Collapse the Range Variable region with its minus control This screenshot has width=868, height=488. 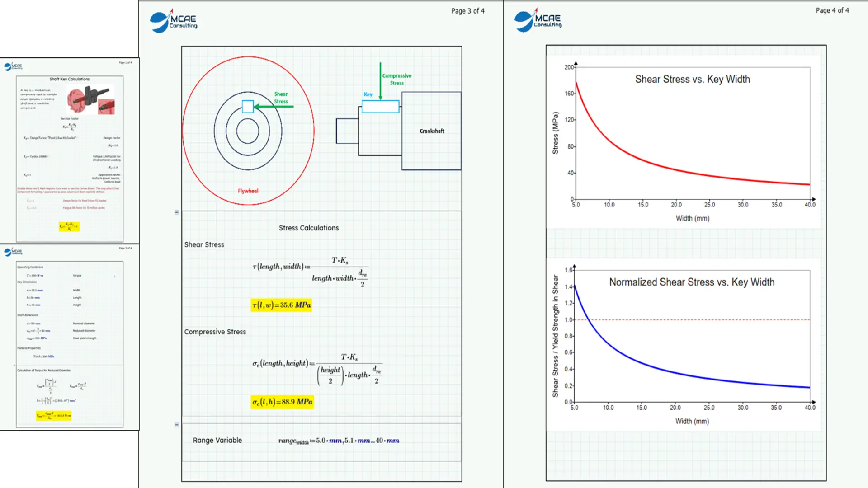(x=176, y=424)
